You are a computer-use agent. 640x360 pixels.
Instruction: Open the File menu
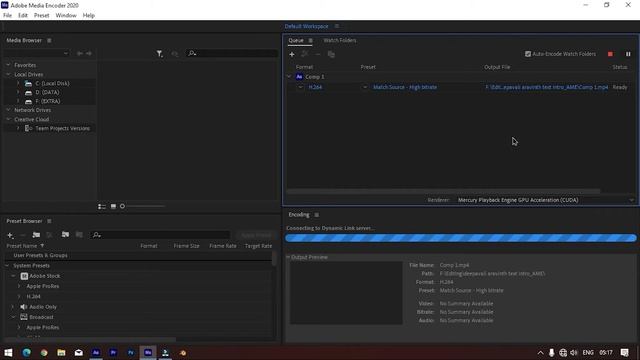7,16
